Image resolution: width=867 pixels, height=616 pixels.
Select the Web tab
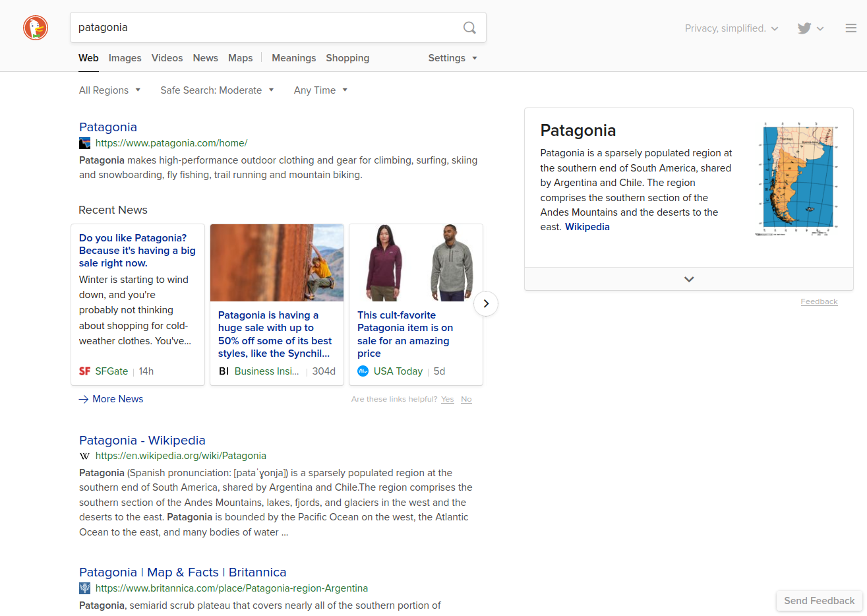click(88, 58)
